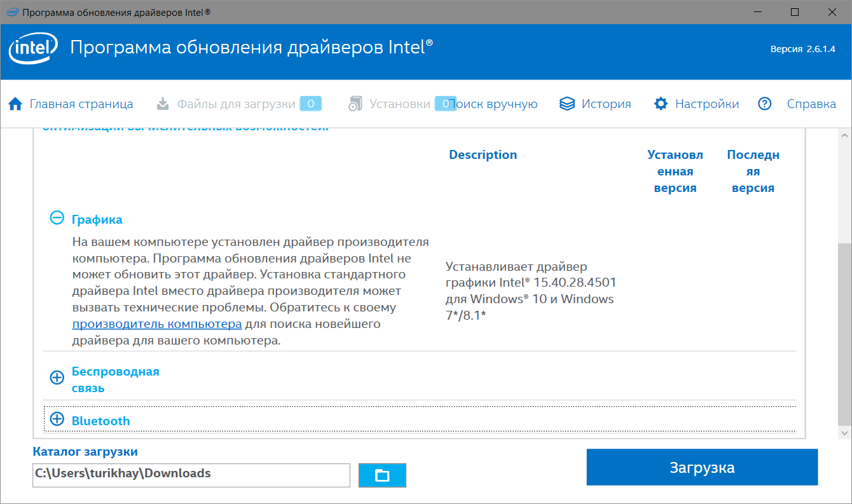Click the home icon in navigation

15,104
